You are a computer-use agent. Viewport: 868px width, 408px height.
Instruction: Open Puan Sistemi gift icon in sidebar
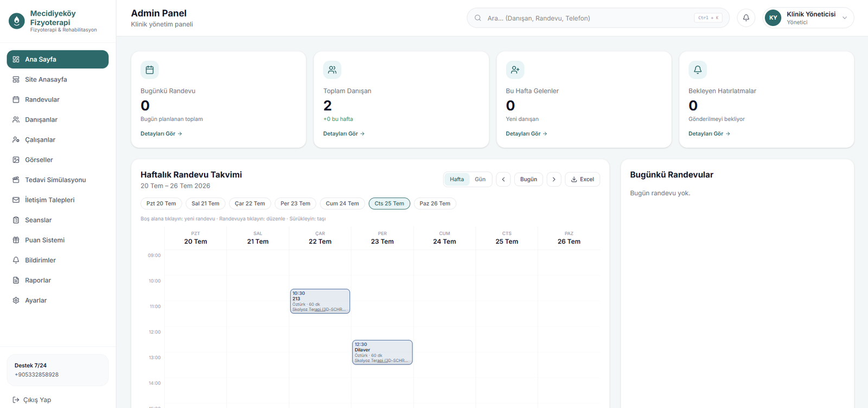[x=16, y=240]
